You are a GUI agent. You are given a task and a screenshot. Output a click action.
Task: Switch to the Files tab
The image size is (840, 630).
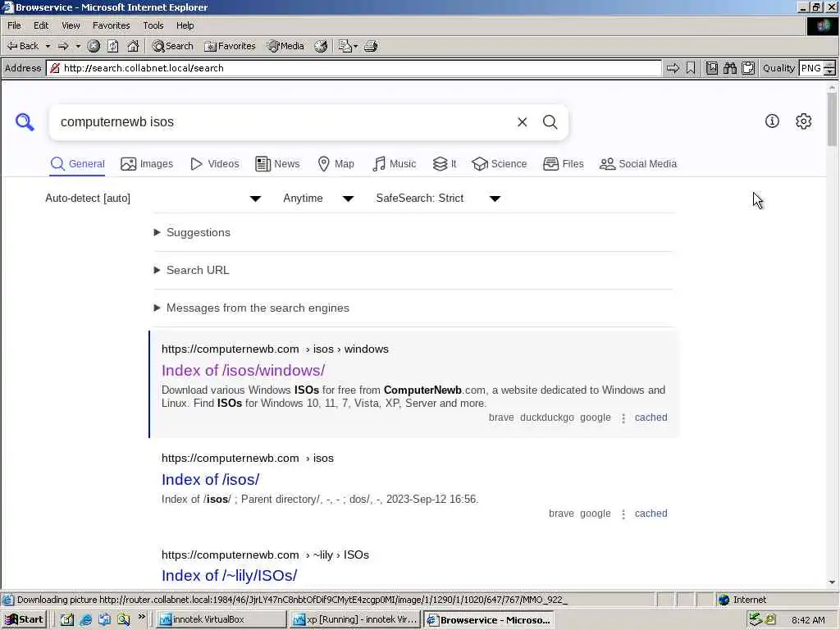coord(563,164)
